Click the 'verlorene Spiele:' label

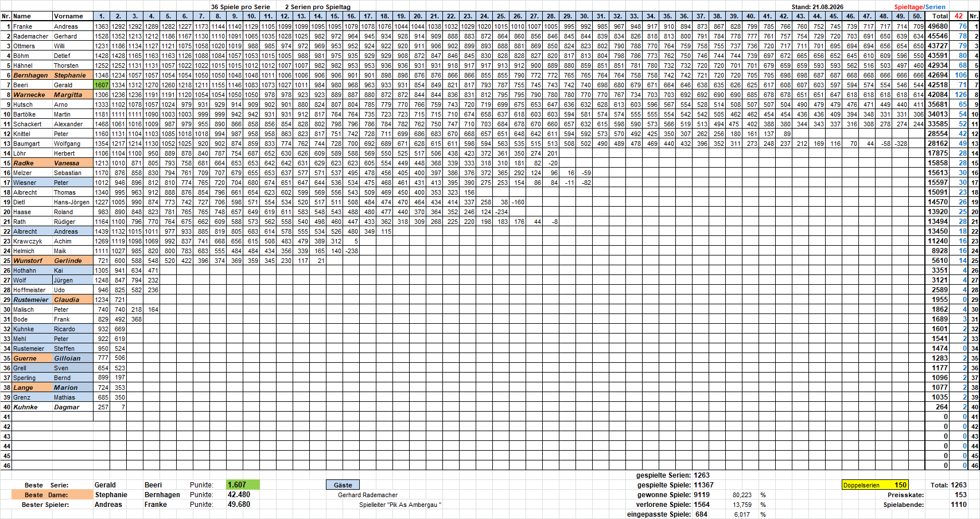pos(663,505)
